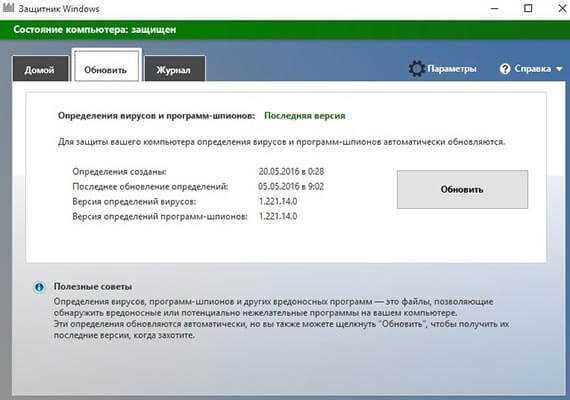Maximize the Защитник Windows window
Viewport: 570px width, 400px height.
coord(528,8)
